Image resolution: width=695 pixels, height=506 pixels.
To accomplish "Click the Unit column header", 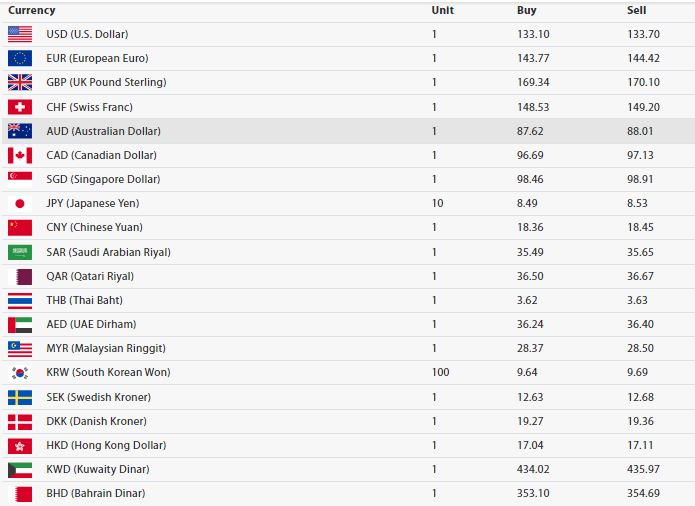I will point(442,10).
